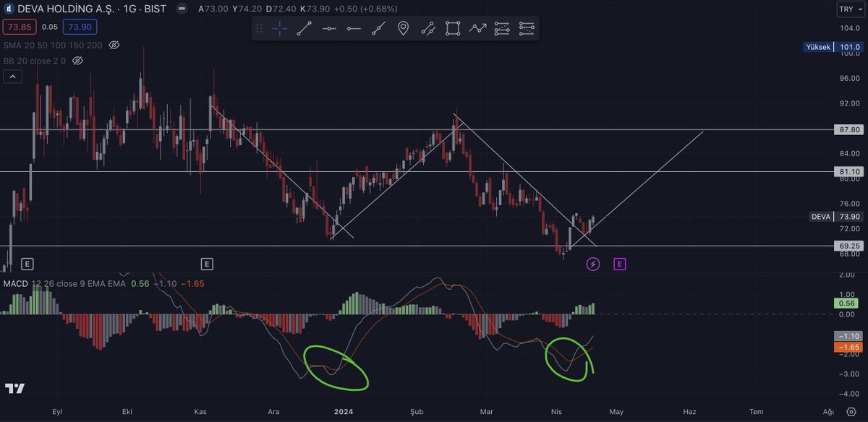Open the E earnings marker near Eyl
Viewport: 868px width, 422px height.
[x=28, y=264]
